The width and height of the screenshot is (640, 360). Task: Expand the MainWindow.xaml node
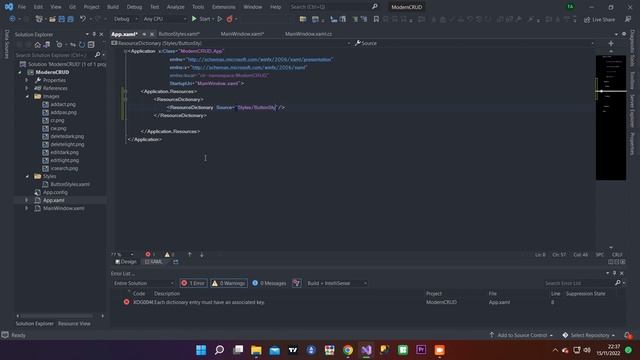(27, 208)
